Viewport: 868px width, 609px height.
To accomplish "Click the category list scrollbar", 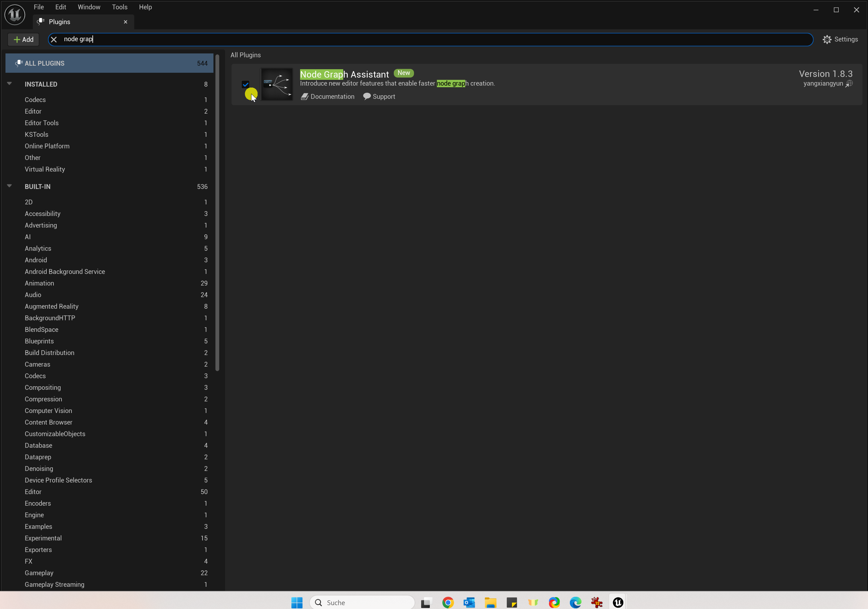I will [x=217, y=212].
